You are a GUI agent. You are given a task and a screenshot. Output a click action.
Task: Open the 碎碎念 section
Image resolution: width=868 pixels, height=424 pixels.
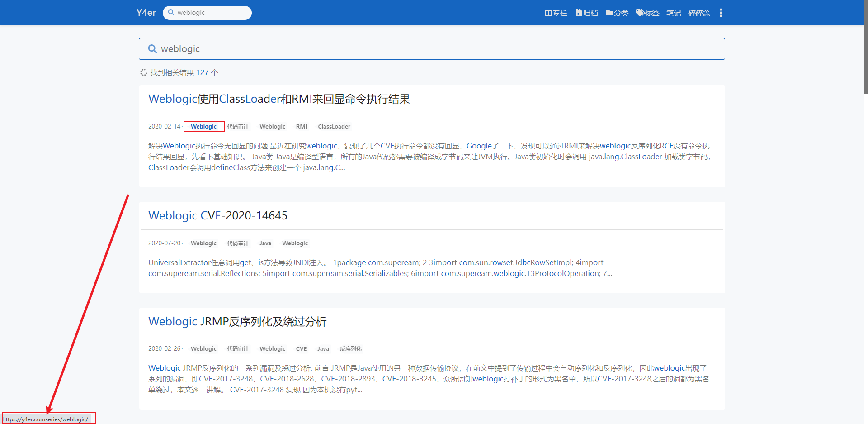[699, 13]
